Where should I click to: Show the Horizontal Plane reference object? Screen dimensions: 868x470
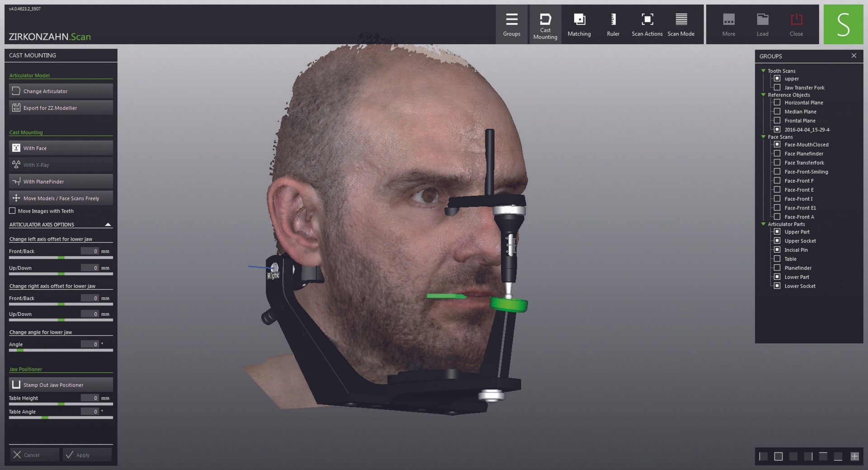point(777,102)
